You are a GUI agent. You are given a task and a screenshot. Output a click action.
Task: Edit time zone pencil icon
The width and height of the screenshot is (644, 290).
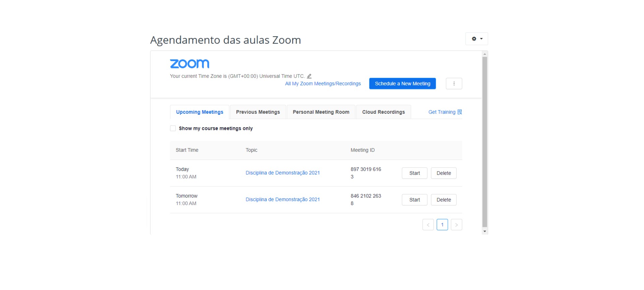tap(309, 76)
